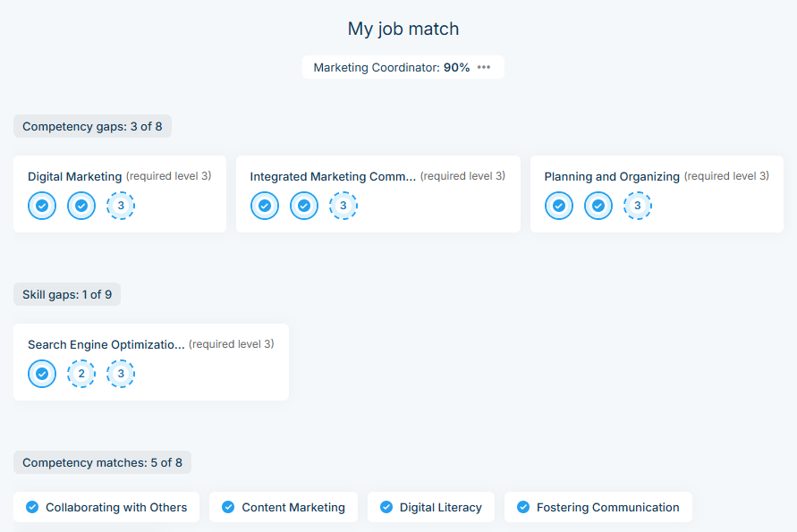Image resolution: width=797 pixels, height=532 pixels.
Task: Open the Marketing Coordinator overflow menu
Action: pyautogui.click(x=483, y=66)
